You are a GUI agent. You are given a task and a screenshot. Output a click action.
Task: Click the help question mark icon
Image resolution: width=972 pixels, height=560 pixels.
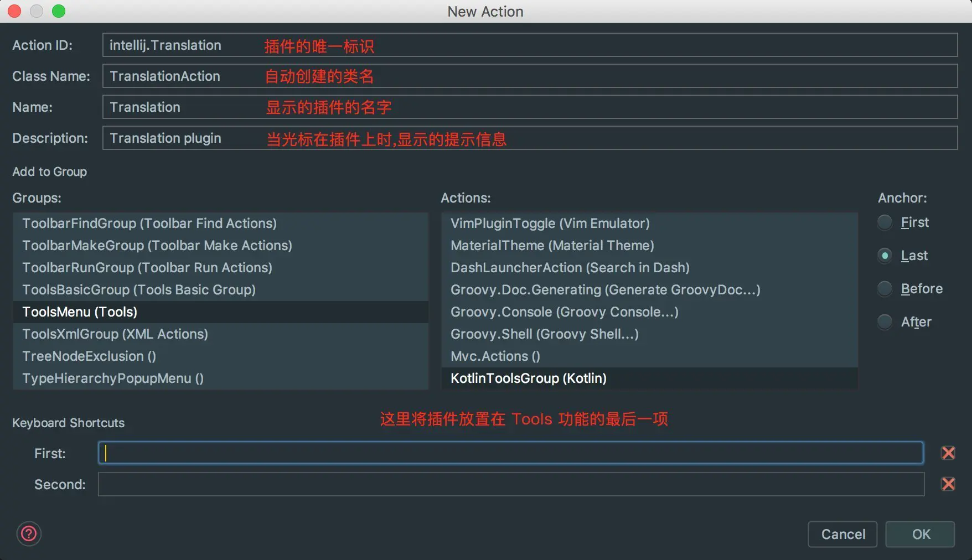29,533
